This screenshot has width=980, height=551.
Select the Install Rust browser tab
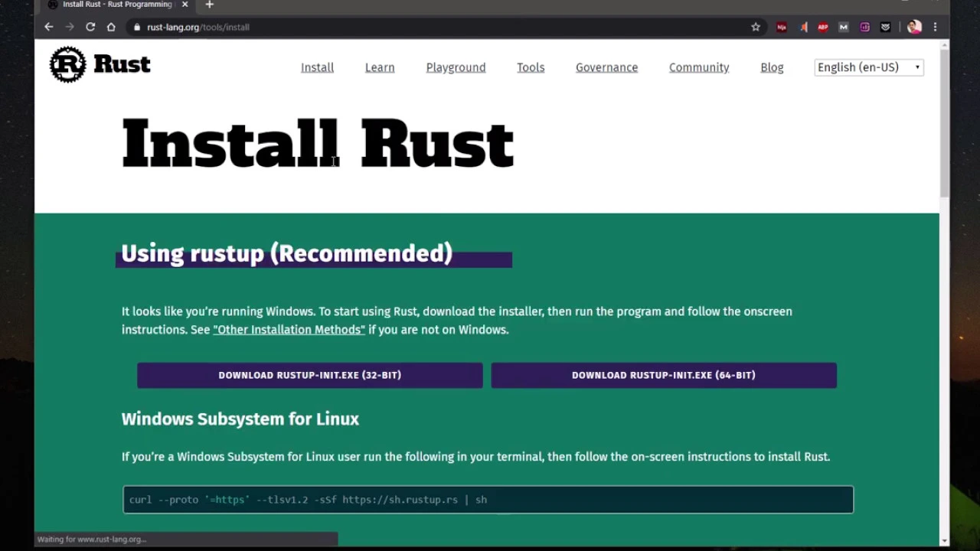(116, 5)
